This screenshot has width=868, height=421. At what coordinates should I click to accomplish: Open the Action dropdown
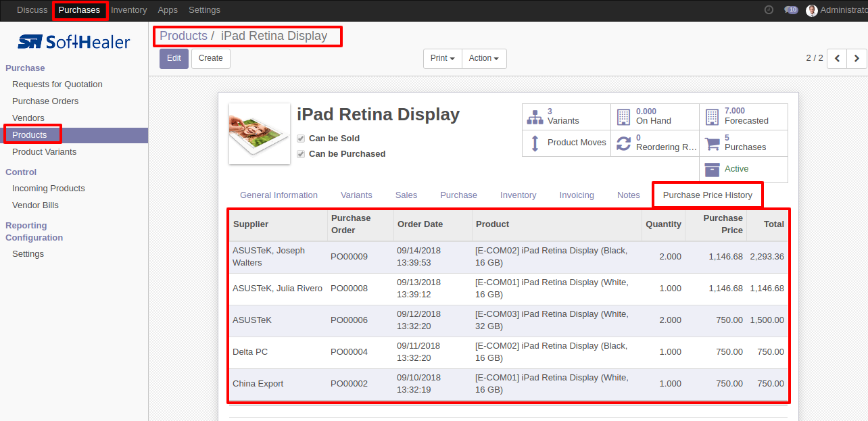[484, 59]
